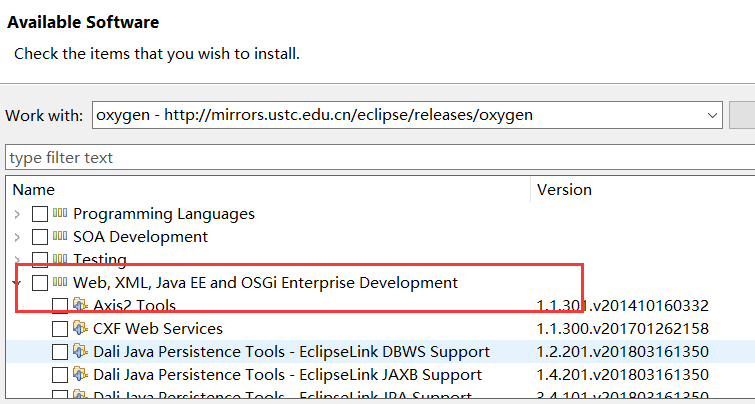755x404 pixels.
Task: Click the type filter text field
Action: [380, 157]
